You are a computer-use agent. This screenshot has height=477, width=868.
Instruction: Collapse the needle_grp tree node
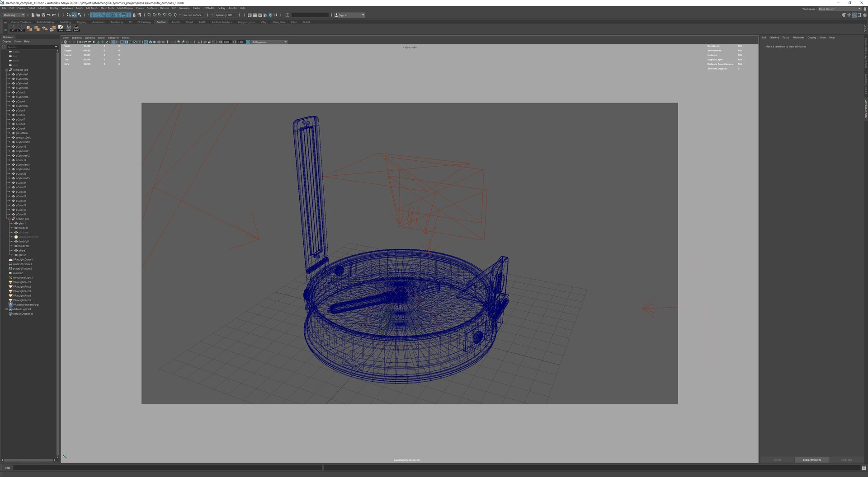pos(9,219)
